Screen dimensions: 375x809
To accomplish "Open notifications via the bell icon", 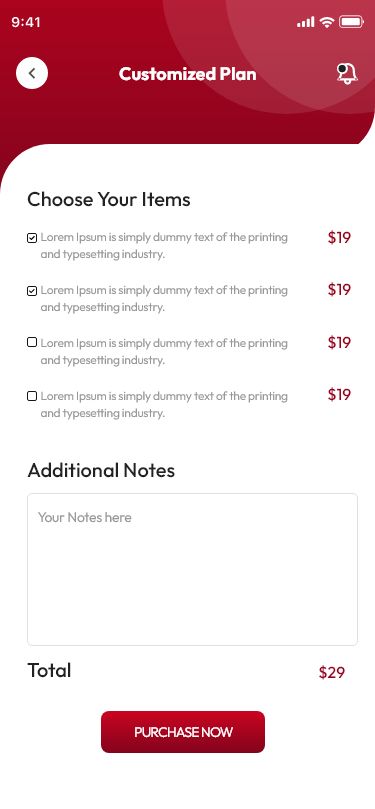I will (x=347, y=73).
